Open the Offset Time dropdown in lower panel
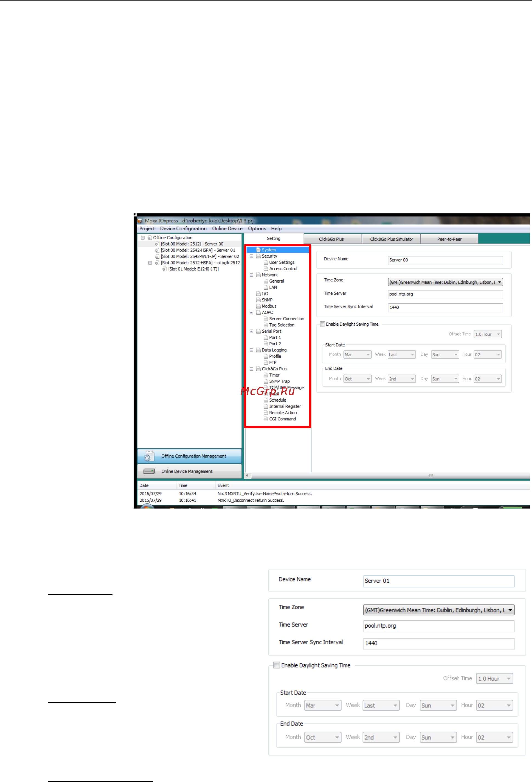Viewport: 532px width, 782px height. [x=495, y=679]
